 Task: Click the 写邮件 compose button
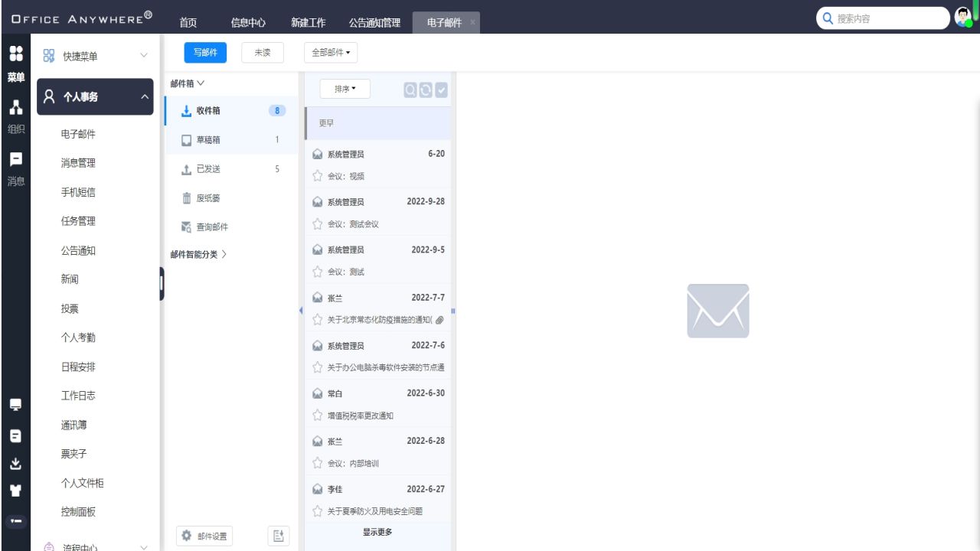[205, 52]
